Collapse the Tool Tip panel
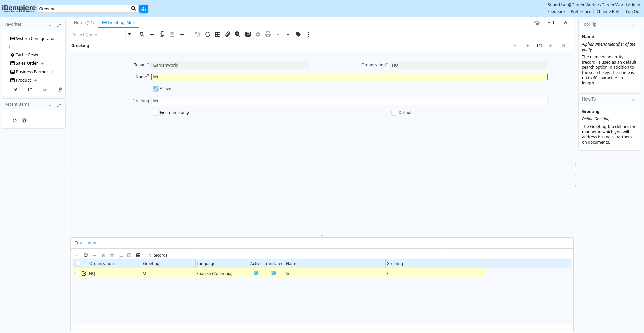The width and height of the screenshot is (644, 333). [x=633, y=25]
